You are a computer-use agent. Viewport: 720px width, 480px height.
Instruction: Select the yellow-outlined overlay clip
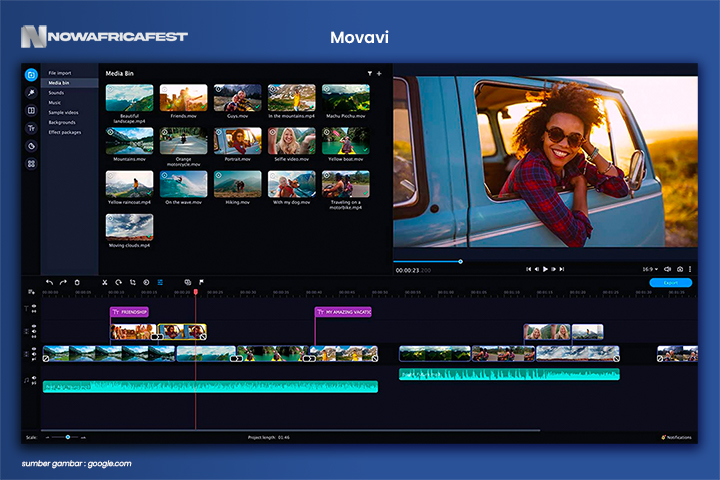(x=182, y=332)
